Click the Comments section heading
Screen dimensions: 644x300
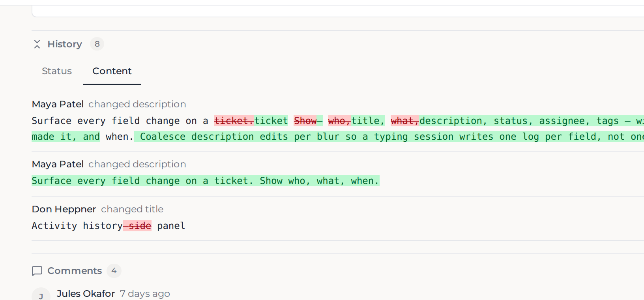75,271
